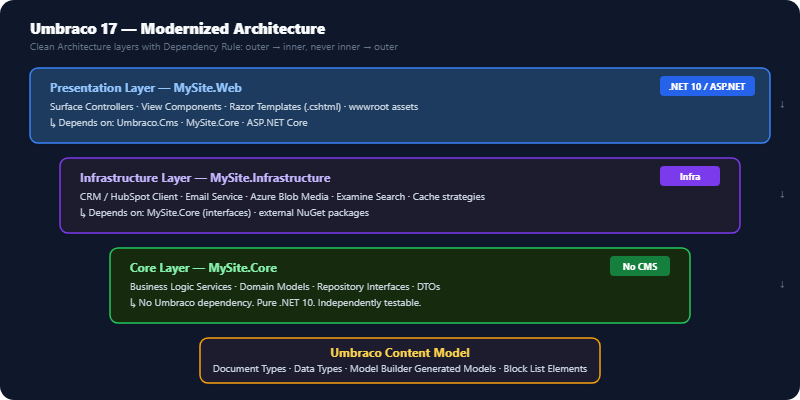Click the Business Logic Services · Domain Models line
Screen dimensions: 800x400
[285, 287]
